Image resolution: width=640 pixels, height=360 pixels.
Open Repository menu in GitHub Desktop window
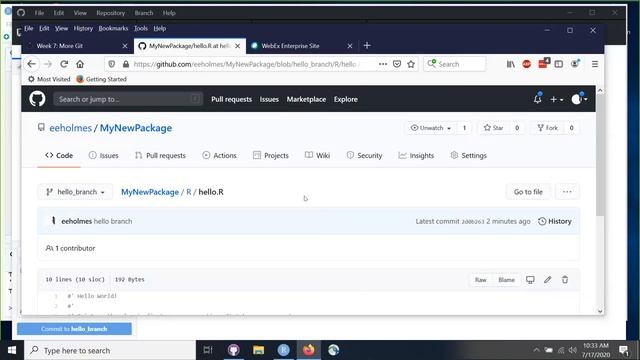coord(111,13)
